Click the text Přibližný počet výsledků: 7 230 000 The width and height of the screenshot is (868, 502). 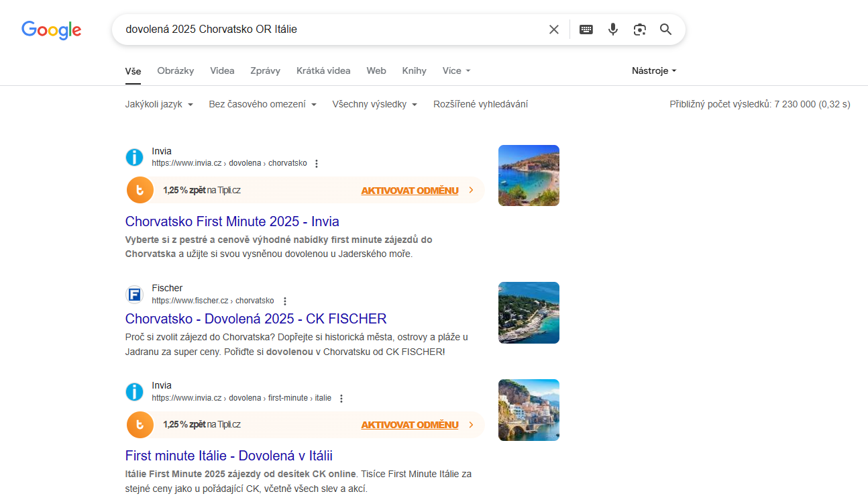743,104
